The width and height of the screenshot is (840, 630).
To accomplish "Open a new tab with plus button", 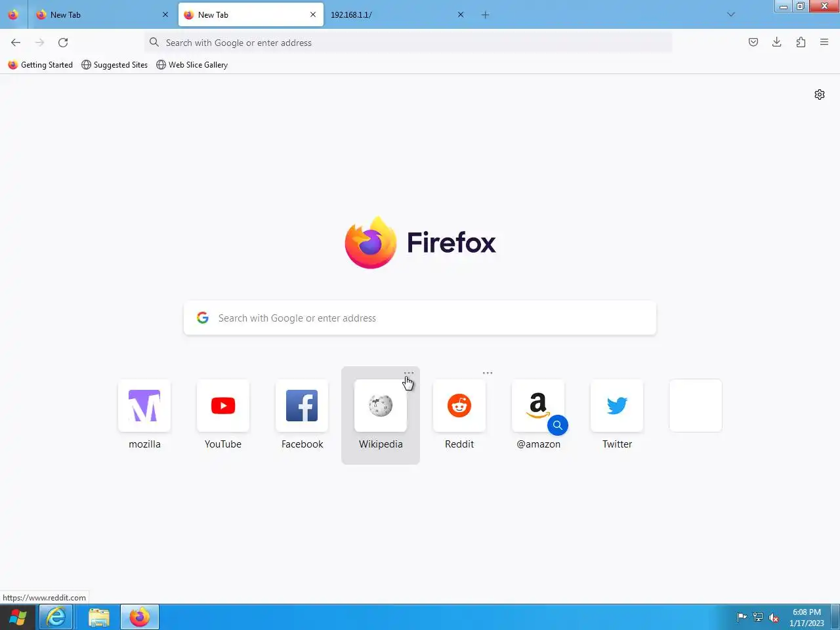I will point(486,14).
